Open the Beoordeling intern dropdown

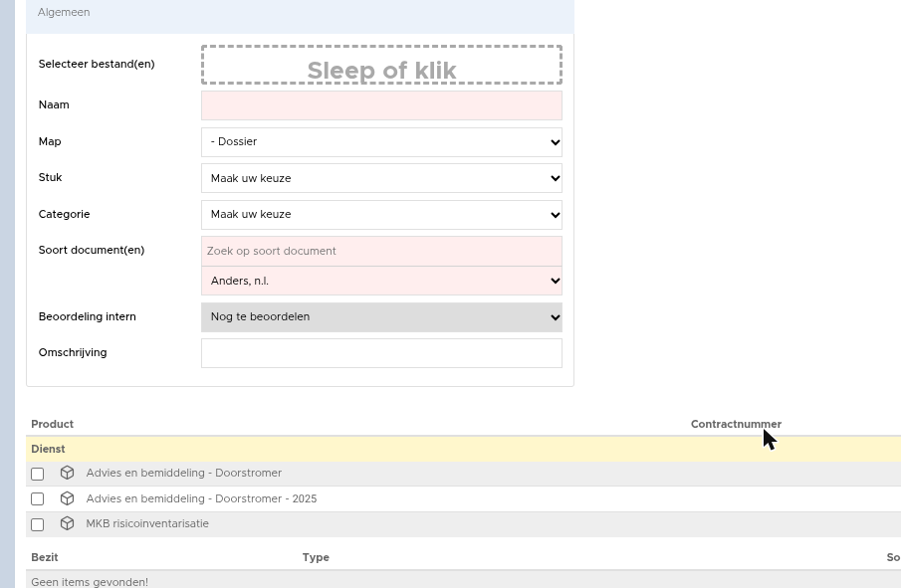point(381,317)
